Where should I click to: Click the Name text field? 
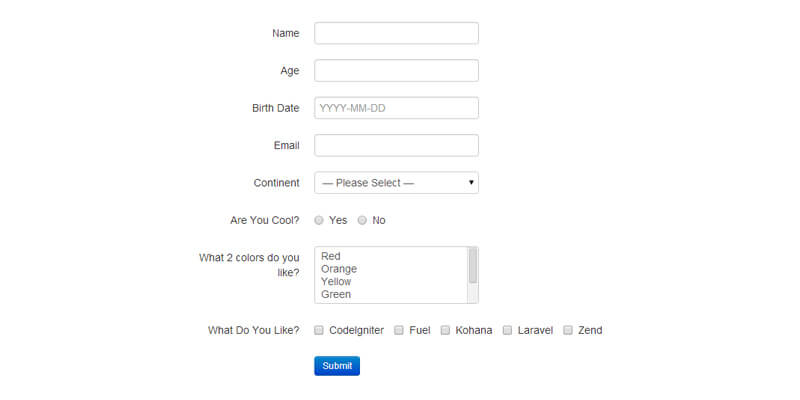point(396,33)
